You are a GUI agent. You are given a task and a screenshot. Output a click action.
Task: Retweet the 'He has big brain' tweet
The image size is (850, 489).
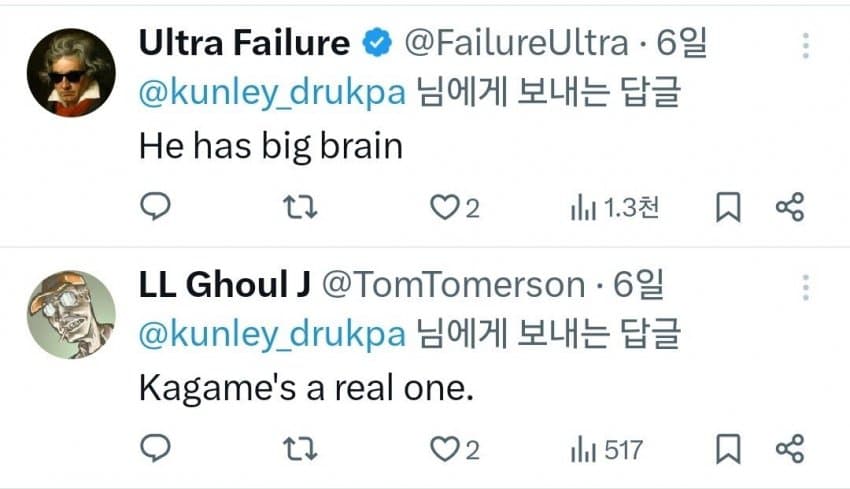[295, 207]
